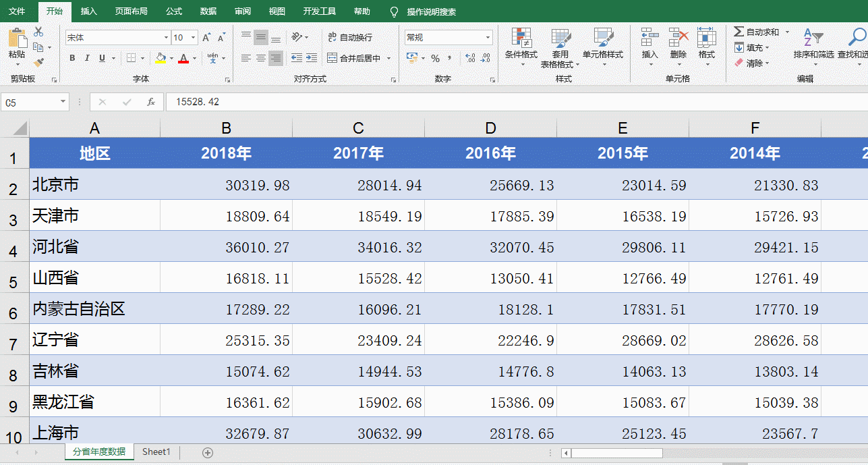Image resolution: width=868 pixels, height=465 pixels.
Task: Click the new sheet plus icon
Action: coord(208,452)
